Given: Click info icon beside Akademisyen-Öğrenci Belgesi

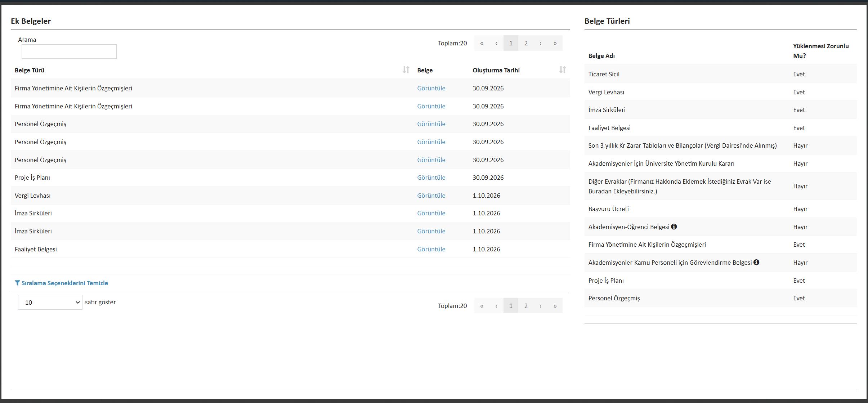Looking at the screenshot, I should [x=674, y=227].
